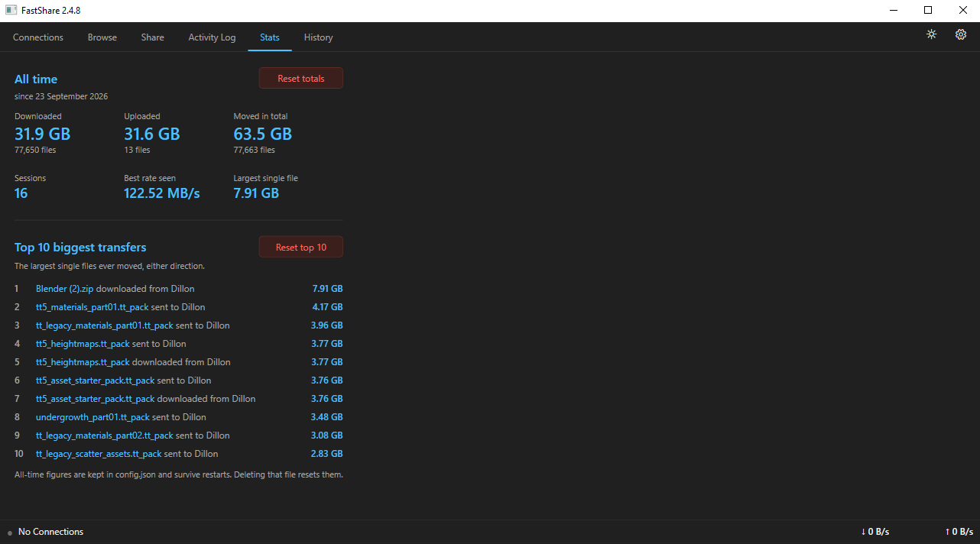This screenshot has height=544, width=980.
Task: Click the Top 10 biggest transfers heading
Action: [x=80, y=248]
